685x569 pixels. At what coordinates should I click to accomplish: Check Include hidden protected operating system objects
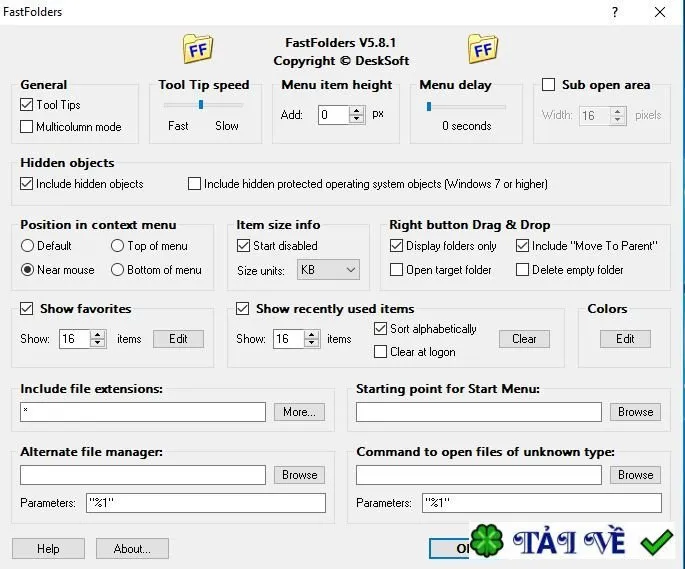tap(194, 184)
